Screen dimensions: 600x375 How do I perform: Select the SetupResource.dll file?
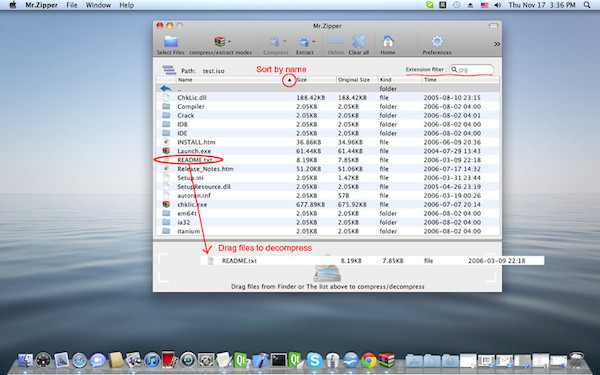[328, 187]
